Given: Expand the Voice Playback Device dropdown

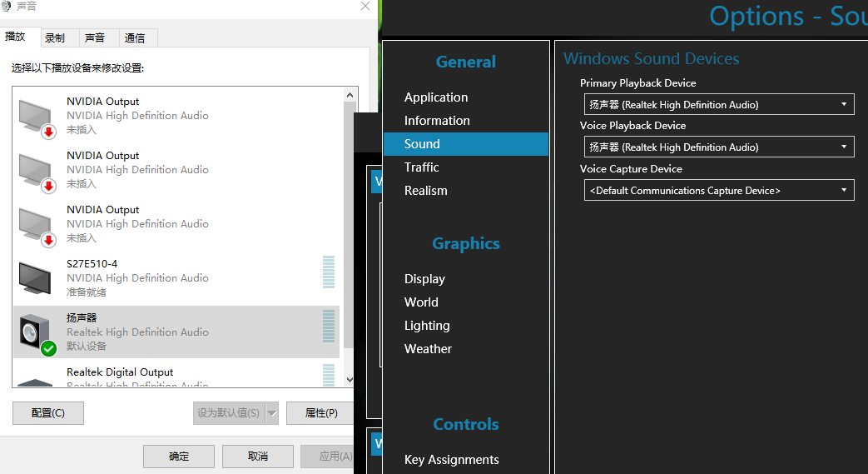Looking at the screenshot, I should [719, 147].
